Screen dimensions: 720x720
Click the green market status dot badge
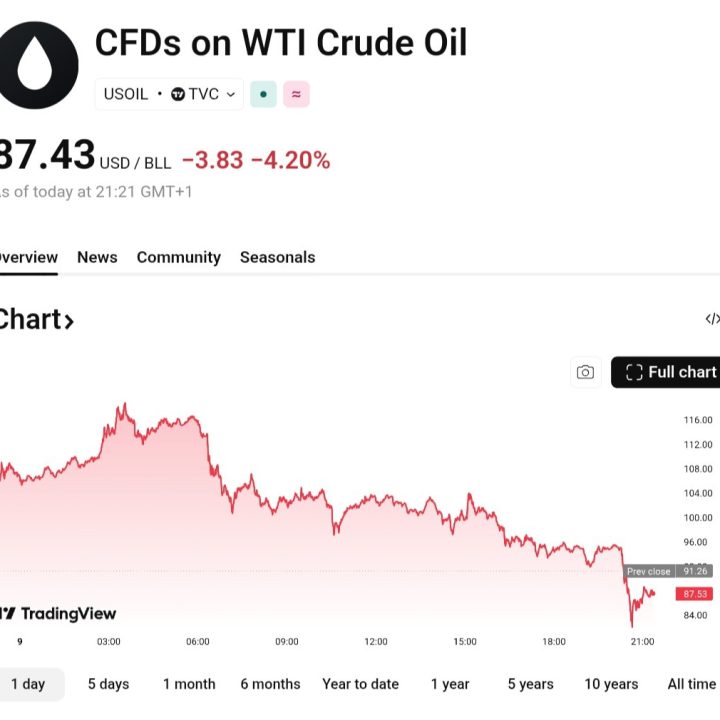click(x=263, y=94)
